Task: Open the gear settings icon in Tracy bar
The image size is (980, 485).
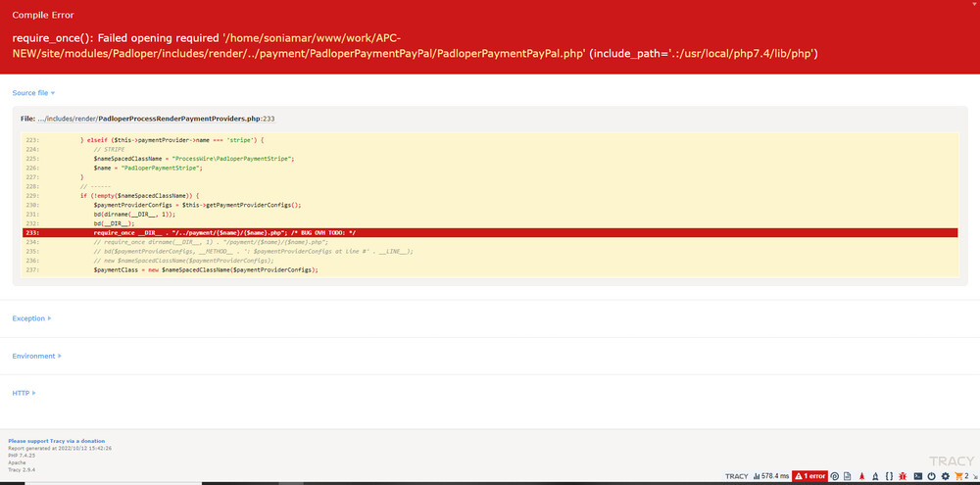Action: click(x=946, y=476)
